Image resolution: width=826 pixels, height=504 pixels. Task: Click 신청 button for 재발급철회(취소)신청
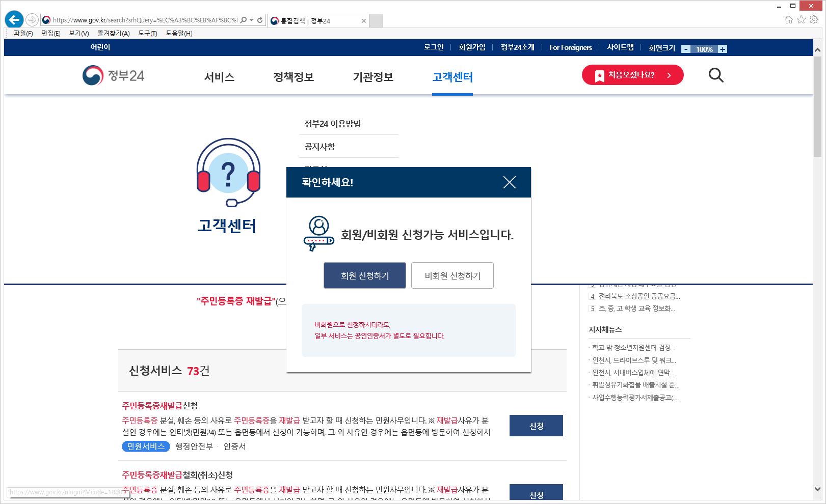[x=536, y=492]
